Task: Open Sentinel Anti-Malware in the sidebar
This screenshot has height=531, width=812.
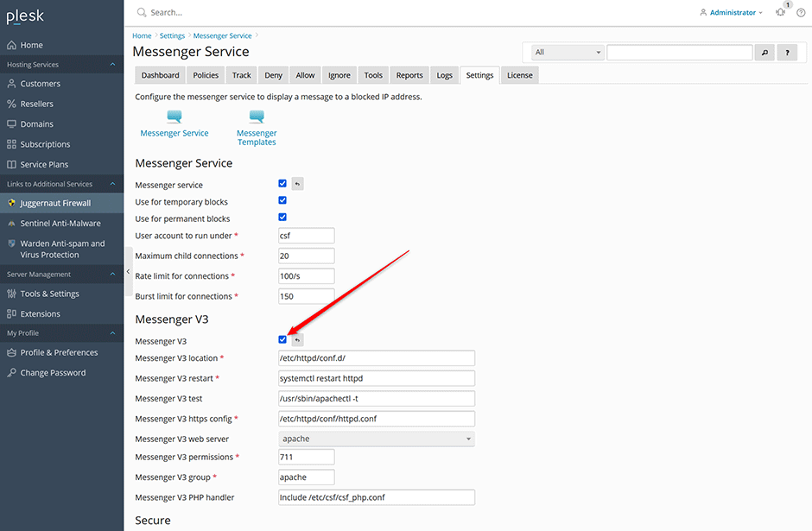Action: (61, 223)
